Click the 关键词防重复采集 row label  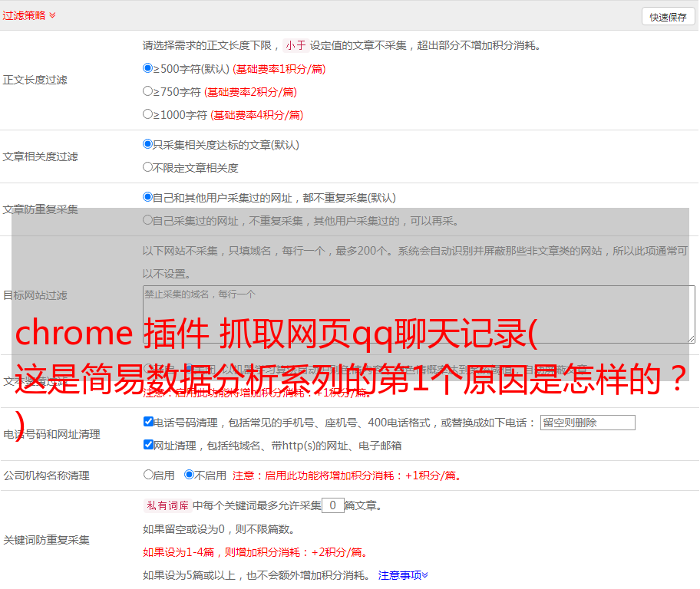coord(46,541)
